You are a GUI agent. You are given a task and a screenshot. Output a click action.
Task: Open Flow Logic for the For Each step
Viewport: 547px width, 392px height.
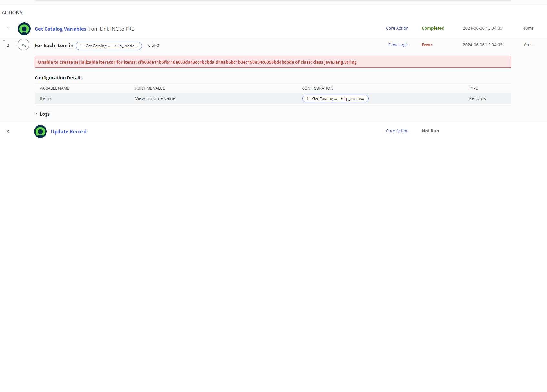click(398, 45)
